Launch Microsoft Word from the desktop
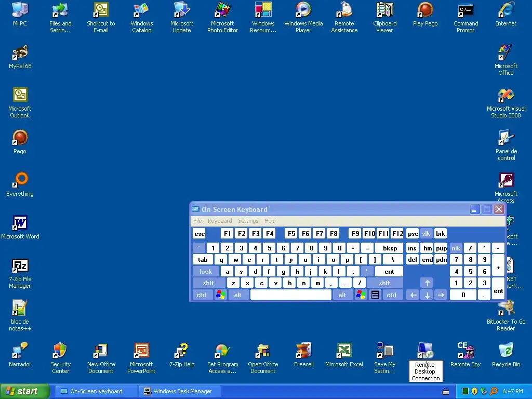532x399 pixels. [x=20, y=223]
